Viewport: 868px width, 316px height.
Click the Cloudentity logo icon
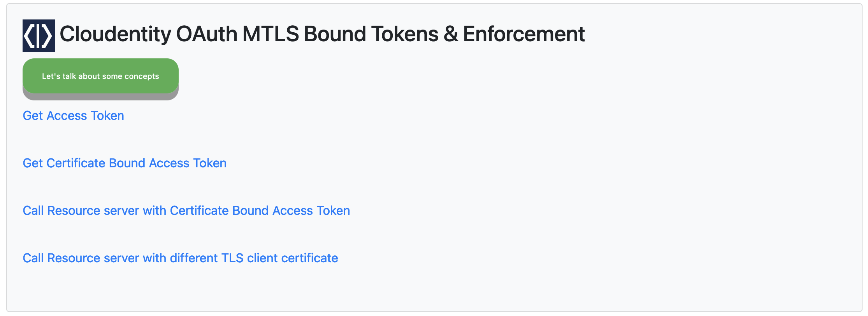tap(39, 36)
